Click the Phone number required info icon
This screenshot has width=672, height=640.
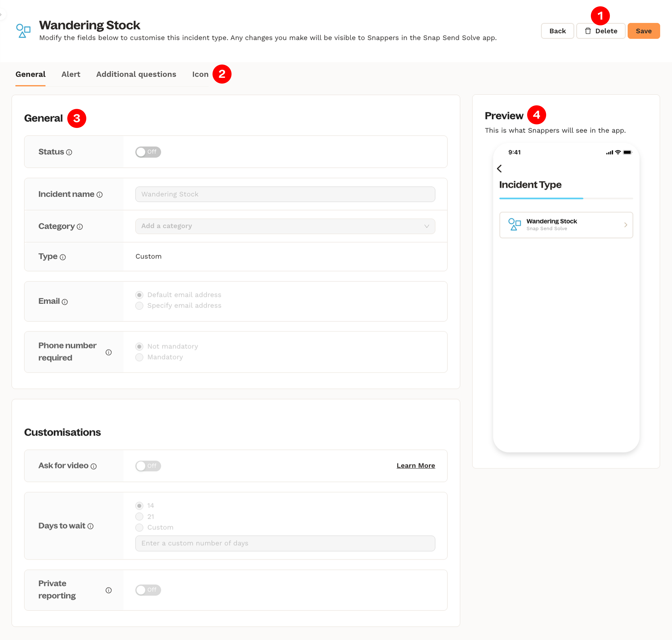[x=108, y=352]
